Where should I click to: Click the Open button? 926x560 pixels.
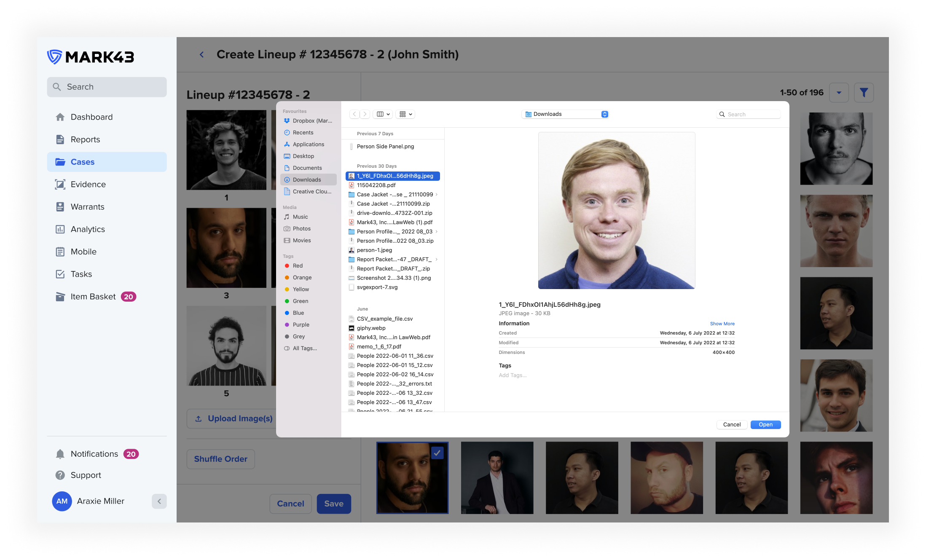tap(765, 425)
